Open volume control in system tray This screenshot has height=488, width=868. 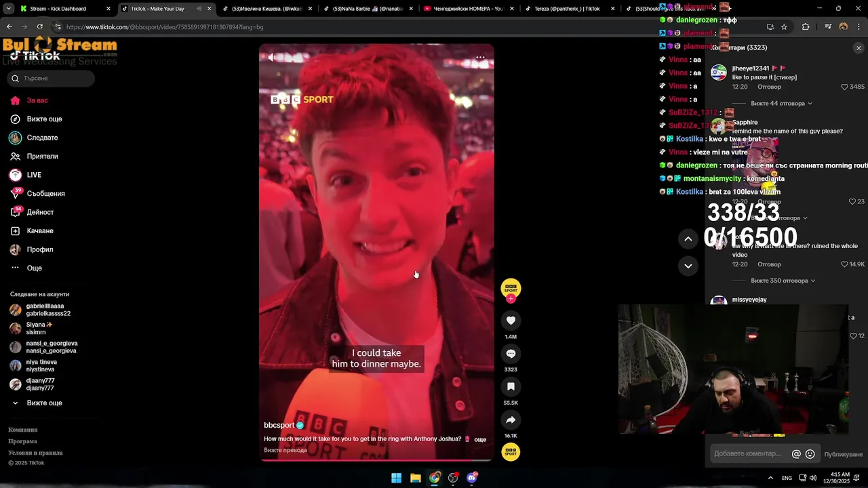812,478
